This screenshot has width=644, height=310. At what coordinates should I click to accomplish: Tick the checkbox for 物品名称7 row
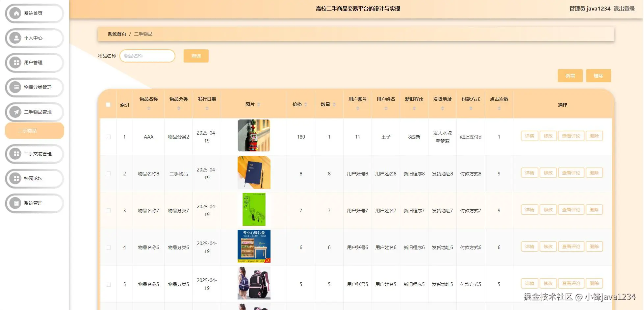point(108,211)
